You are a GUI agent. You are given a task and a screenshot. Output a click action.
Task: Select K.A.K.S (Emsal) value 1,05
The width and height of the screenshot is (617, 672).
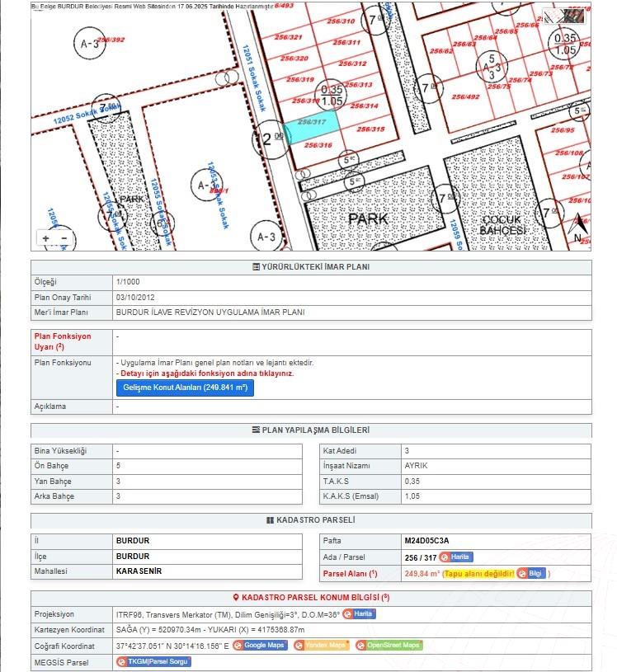412,496
